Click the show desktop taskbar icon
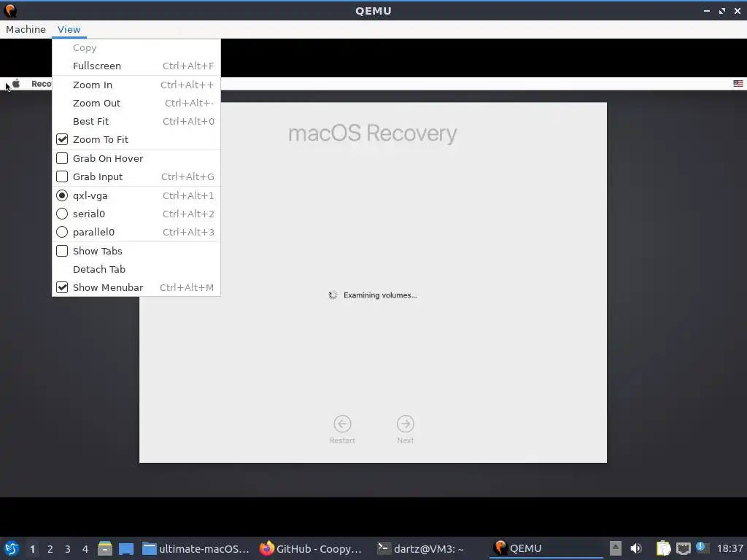Image resolution: width=747 pixels, height=560 pixels. click(x=126, y=548)
